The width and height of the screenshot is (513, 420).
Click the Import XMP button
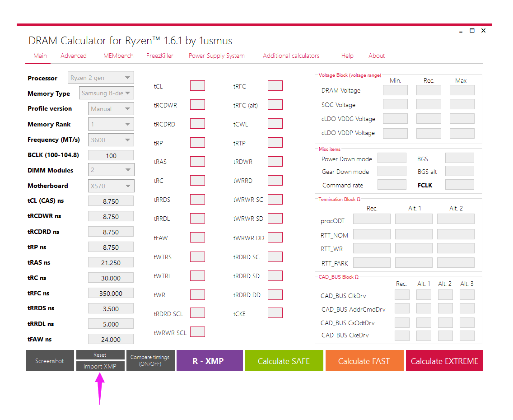pyautogui.click(x=100, y=366)
